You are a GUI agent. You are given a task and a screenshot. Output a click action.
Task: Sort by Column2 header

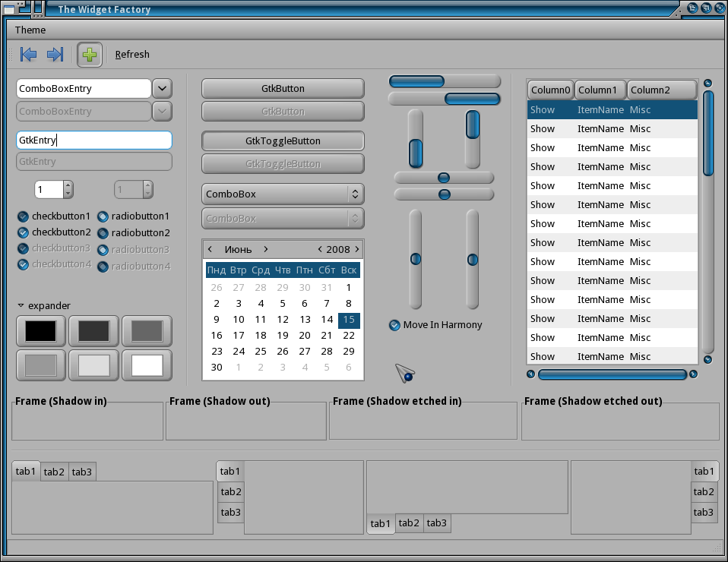[662, 90]
